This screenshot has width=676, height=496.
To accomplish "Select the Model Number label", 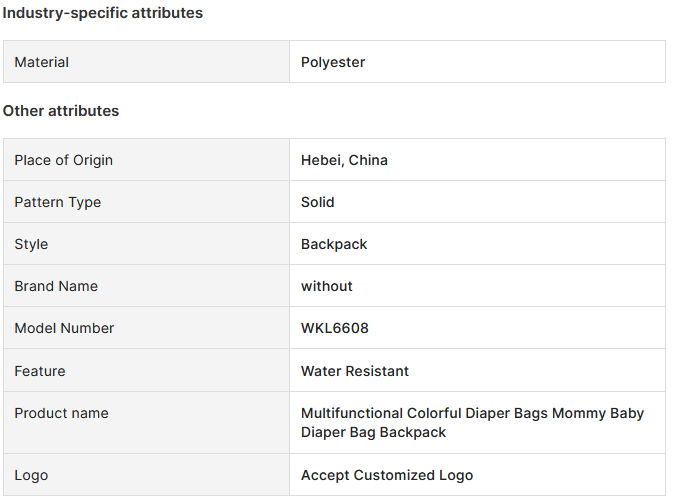I will pyautogui.click(x=64, y=328).
